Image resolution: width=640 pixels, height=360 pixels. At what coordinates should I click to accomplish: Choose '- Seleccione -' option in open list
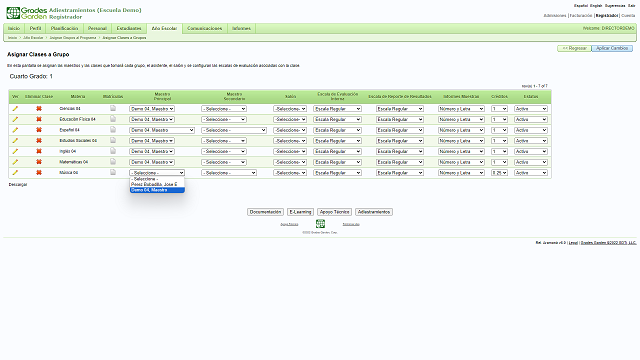(x=157, y=179)
